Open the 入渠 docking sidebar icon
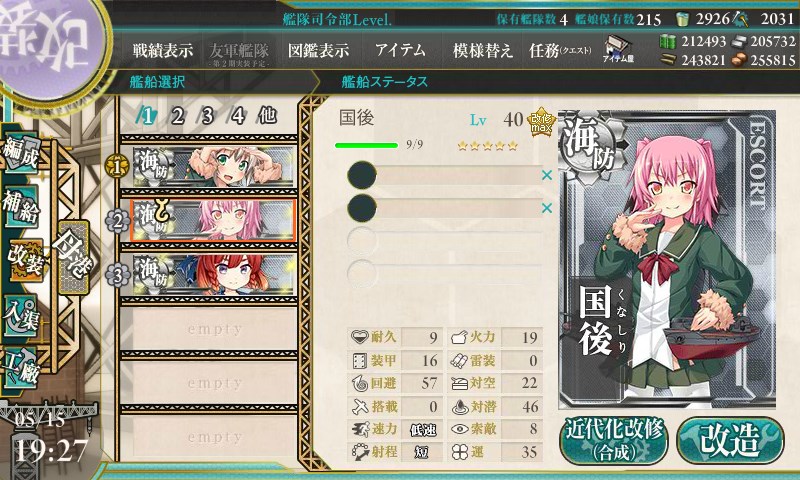 pyautogui.click(x=21, y=315)
